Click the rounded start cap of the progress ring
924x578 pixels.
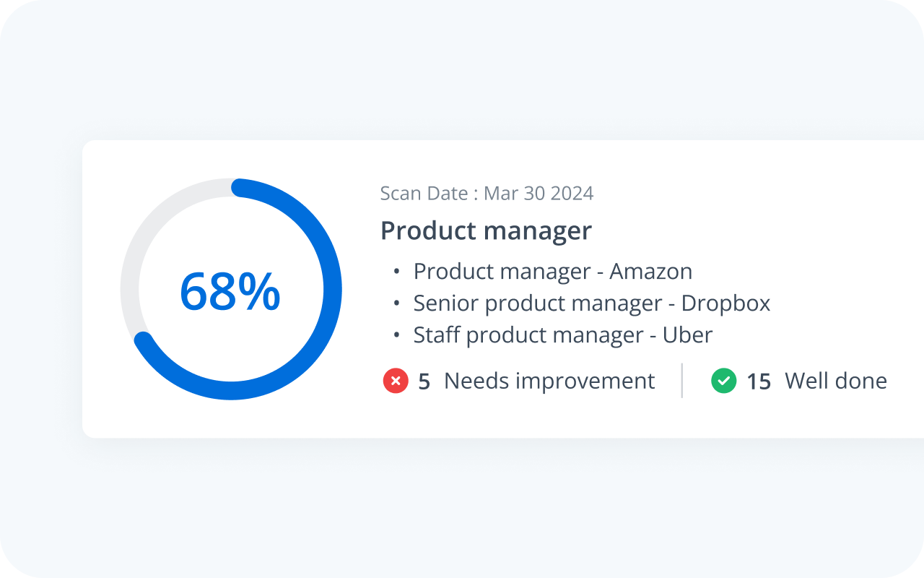coord(240,187)
